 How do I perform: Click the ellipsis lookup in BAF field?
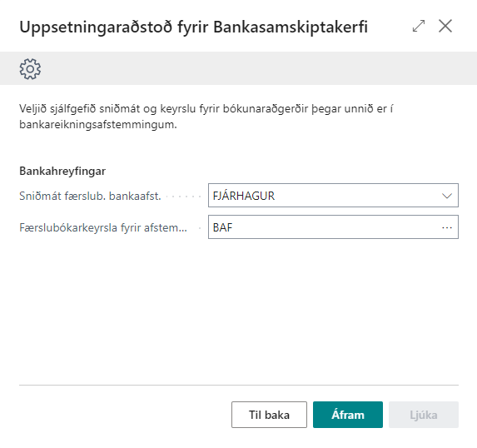point(446,227)
